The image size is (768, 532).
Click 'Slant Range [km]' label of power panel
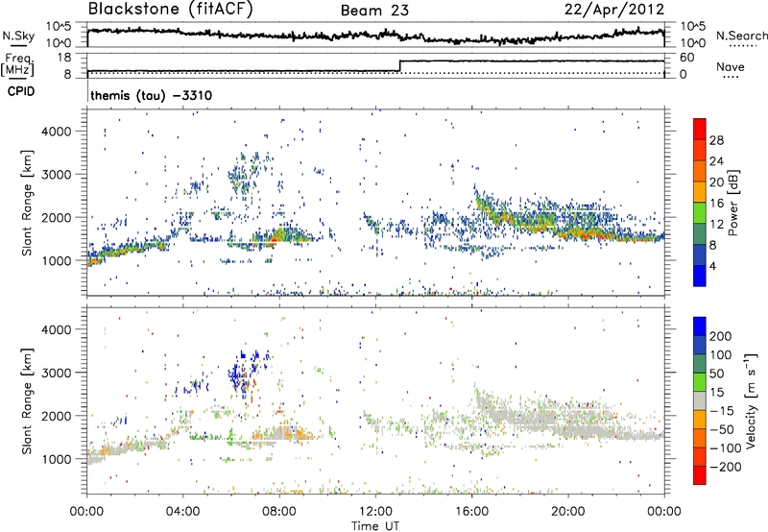[27, 203]
